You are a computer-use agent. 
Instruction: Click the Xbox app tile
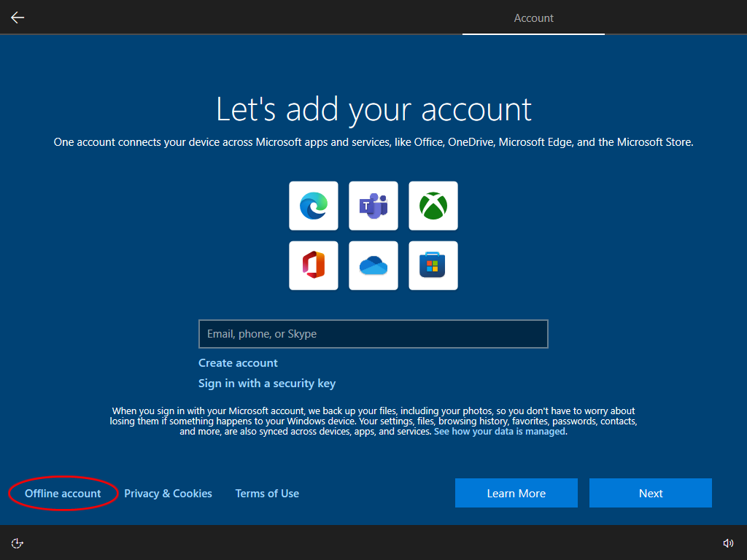(x=433, y=206)
